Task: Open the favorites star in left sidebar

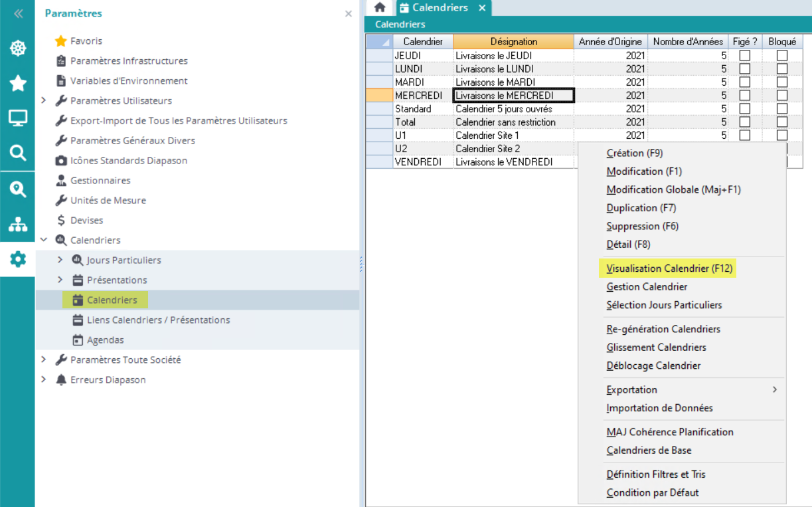Action: tap(17, 83)
